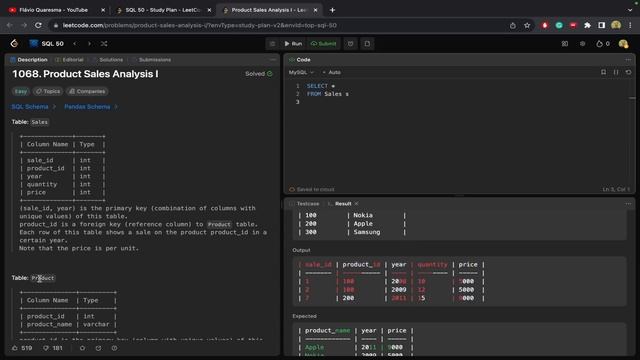Screen dimensions: 640x360
Task: Open the layout manager icon
Action: [x=565, y=43]
